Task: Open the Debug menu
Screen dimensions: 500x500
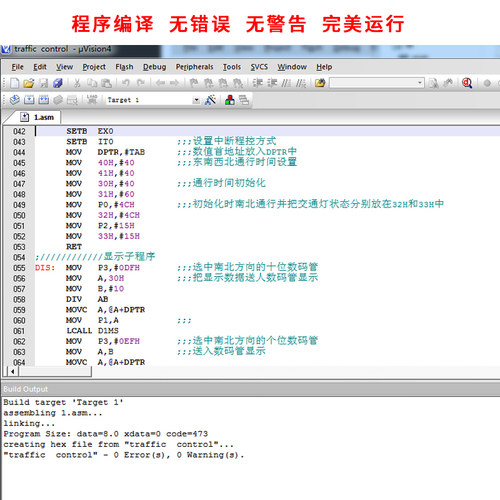Action: pyautogui.click(x=154, y=67)
